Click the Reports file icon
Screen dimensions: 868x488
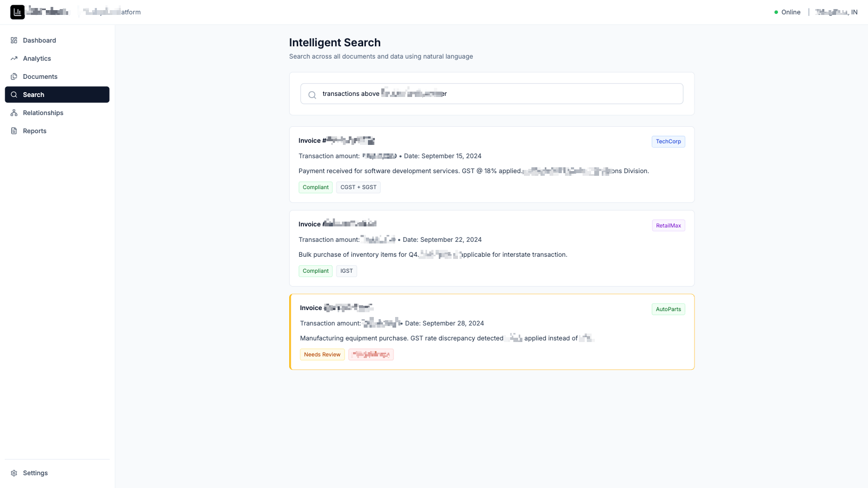point(14,131)
